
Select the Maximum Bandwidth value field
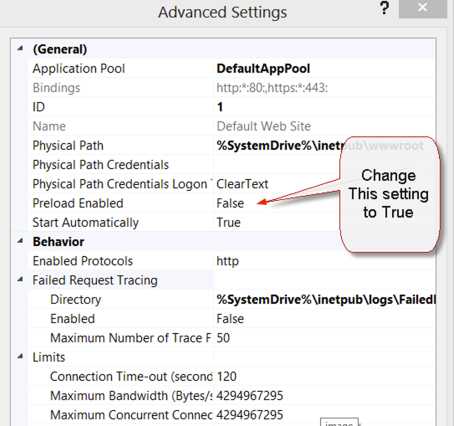pyautogui.click(x=325, y=396)
